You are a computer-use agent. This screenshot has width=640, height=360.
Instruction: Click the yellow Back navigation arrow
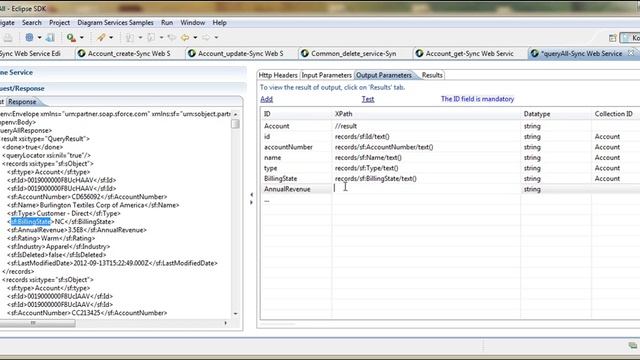point(185,38)
